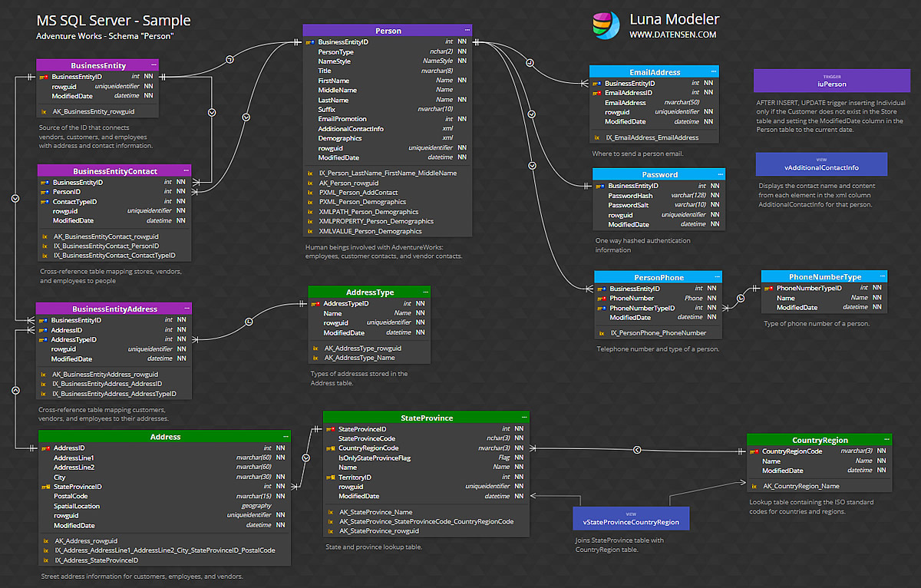The width and height of the screenshot is (921, 588).
Task: Select IX_Person_LastName_FirstName_MiddleName index row
Action: coord(388,173)
